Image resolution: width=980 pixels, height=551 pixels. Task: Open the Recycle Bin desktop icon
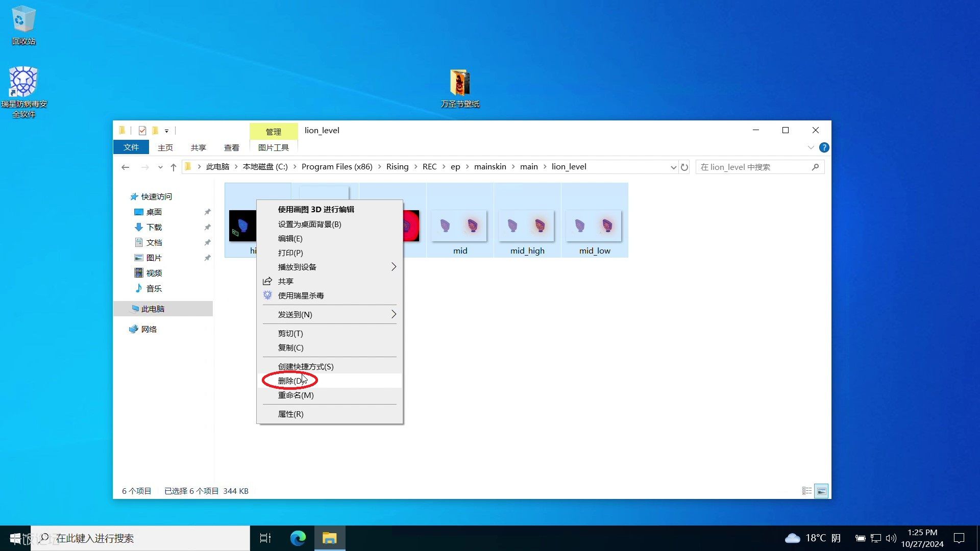23,26
